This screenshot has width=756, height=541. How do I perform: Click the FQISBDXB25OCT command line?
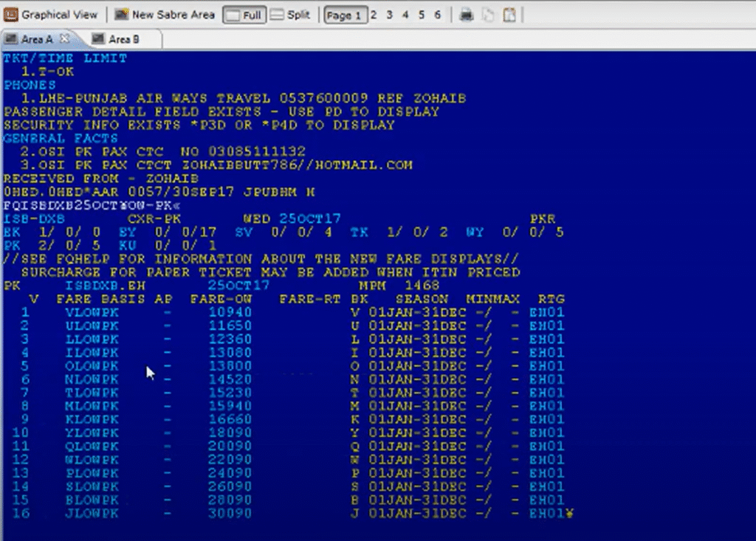pyautogui.click(x=92, y=206)
